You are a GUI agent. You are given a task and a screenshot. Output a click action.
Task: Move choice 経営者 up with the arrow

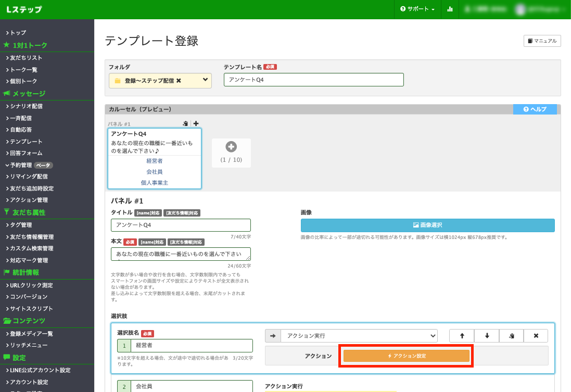click(x=462, y=336)
